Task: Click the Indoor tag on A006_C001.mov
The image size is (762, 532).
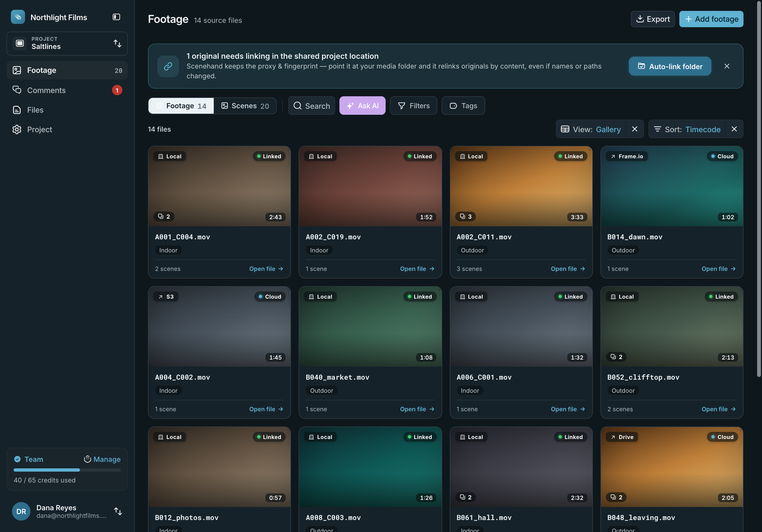Action: (470, 391)
